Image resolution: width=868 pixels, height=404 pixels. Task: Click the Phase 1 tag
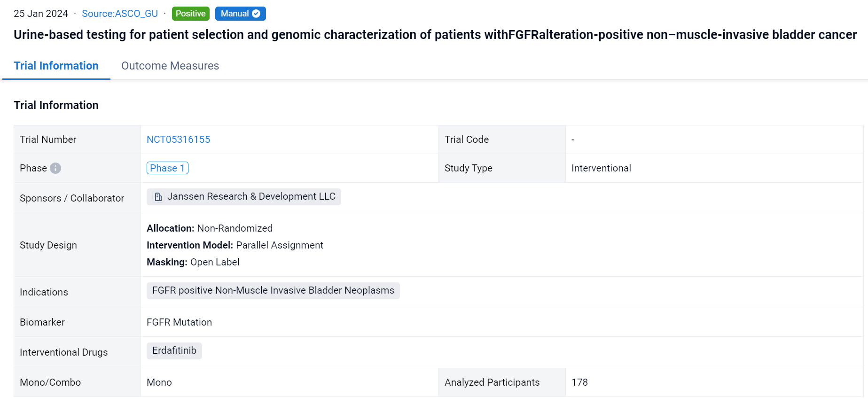tap(167, 168)
